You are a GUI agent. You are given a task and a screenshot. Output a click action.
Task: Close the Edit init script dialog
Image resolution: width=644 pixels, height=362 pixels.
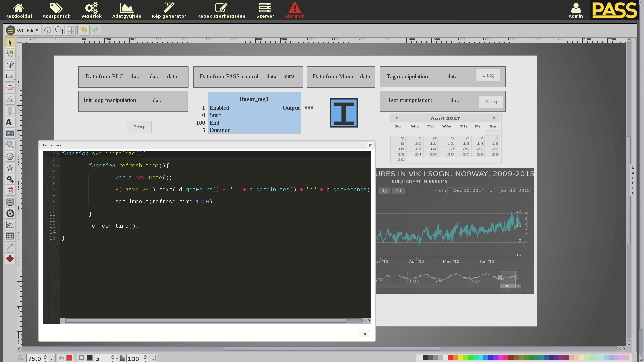[370, 145]
